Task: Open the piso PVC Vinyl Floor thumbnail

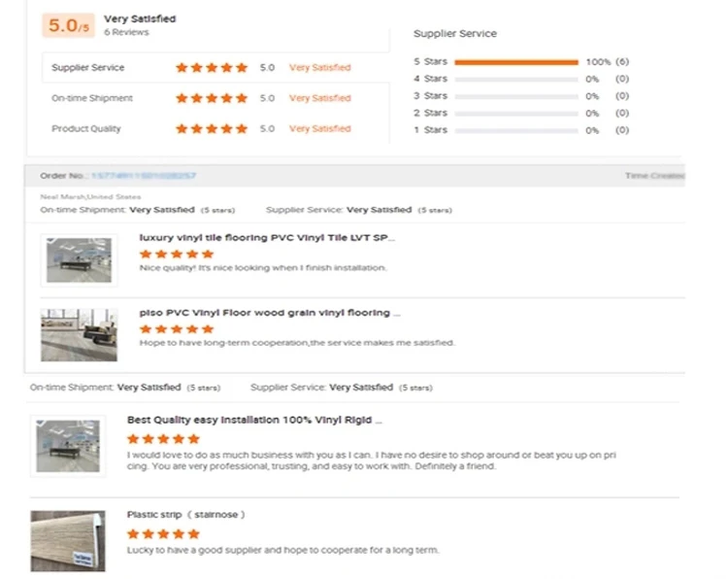Action: (79, 335)
